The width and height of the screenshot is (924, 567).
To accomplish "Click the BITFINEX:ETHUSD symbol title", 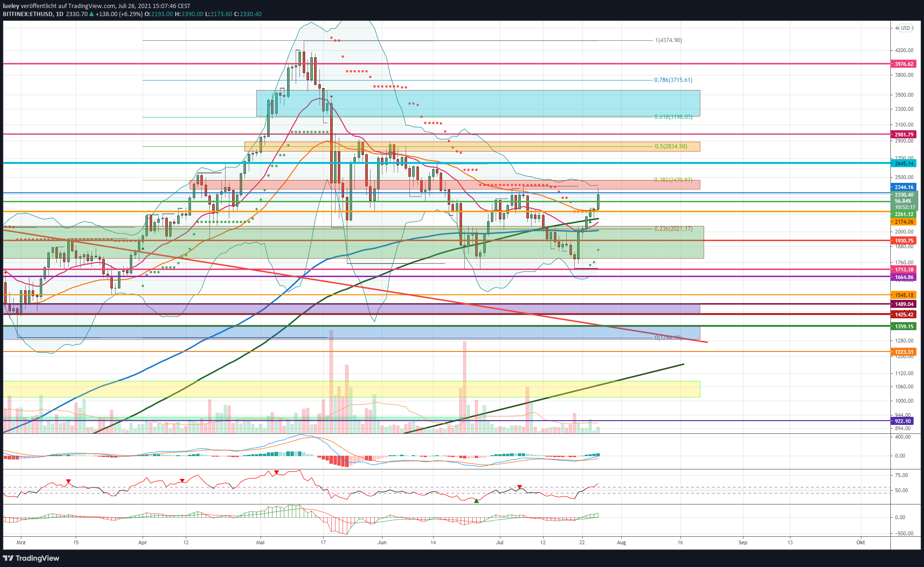I will point(28,14).
